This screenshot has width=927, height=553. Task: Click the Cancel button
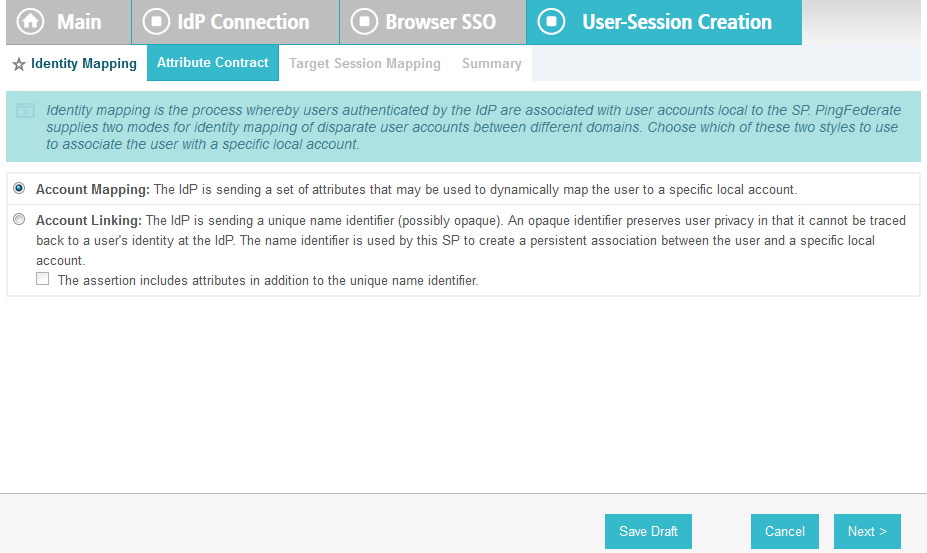(785, 531)
